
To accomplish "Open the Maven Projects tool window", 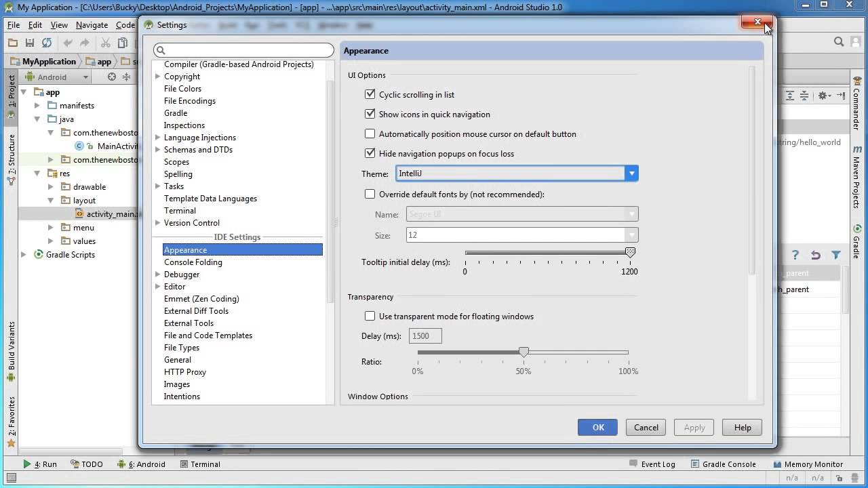I will pos(858,177).
